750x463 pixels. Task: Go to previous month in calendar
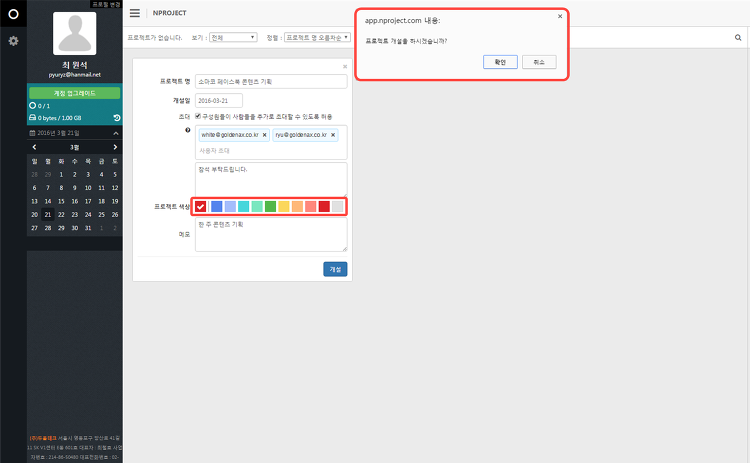point(34,147)
